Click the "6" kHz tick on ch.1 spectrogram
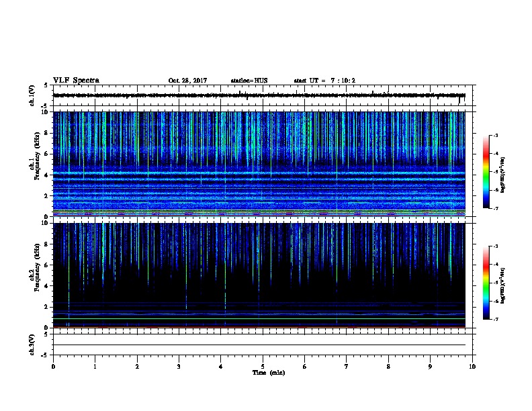The image size is (532, 411). click(47, 154)
